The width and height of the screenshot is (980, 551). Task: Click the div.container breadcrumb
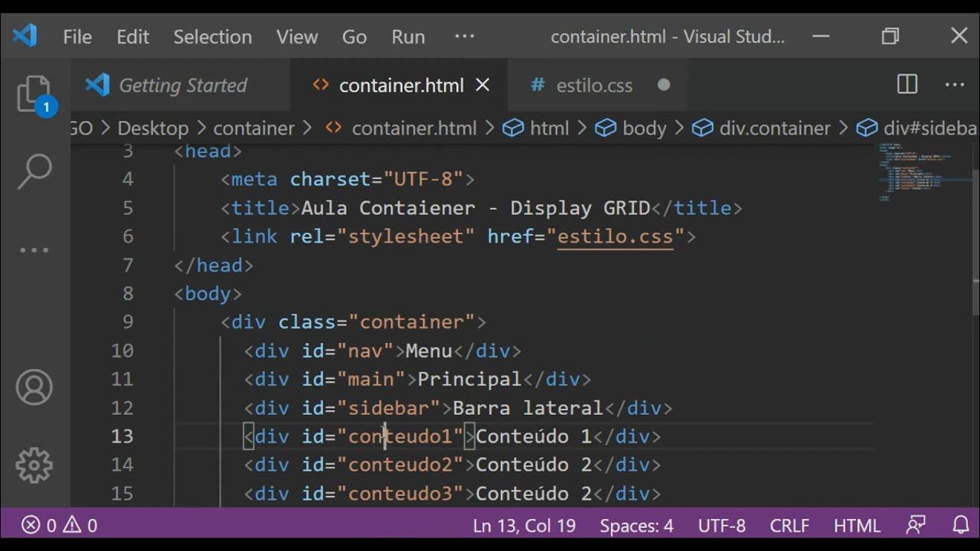(x=774, y=128)
